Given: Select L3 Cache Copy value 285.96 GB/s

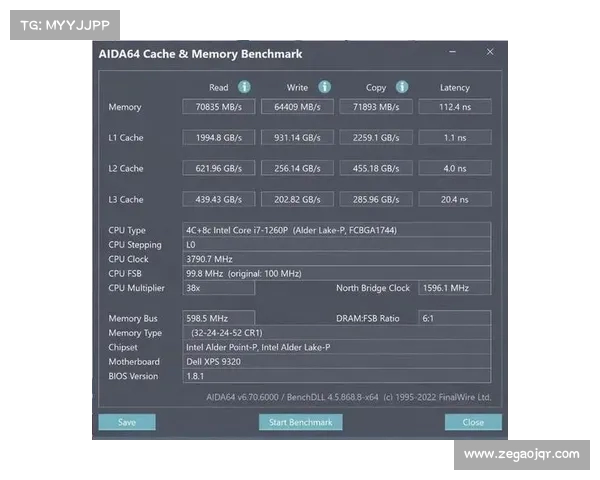Looking at the screenshot, I should point(376,199).
